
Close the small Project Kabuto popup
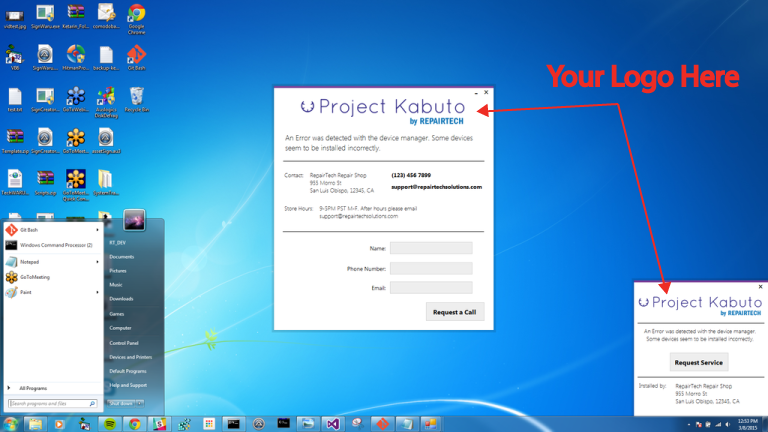(760, 287)
